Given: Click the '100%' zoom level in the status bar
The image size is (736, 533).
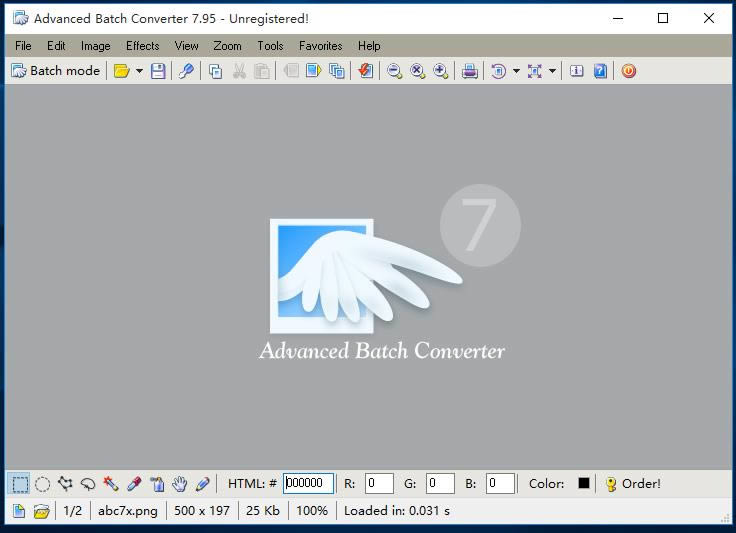Looking at the screenshot, I should coord(312,511).
